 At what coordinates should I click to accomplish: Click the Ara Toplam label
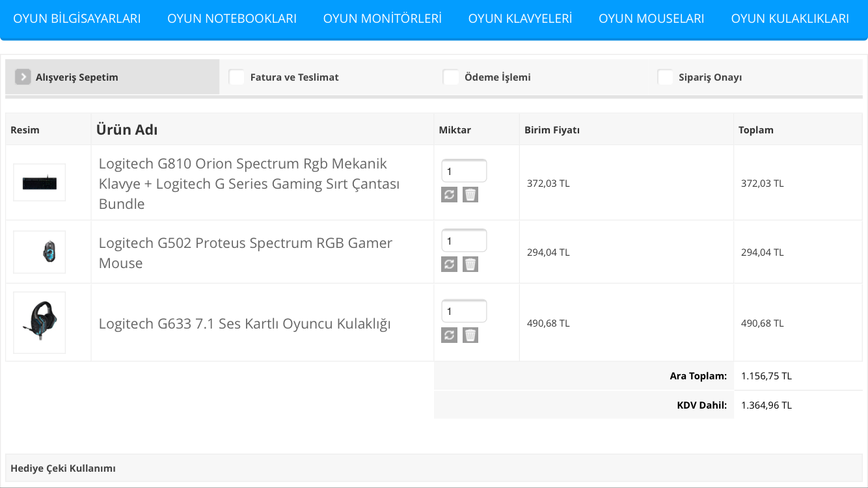pyautogui.click(x=698, y=376)
